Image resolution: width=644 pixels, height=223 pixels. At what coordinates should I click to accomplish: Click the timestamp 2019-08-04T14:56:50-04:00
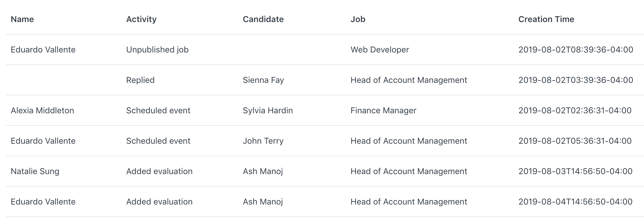pyautogui.click(x=575, y=202)
